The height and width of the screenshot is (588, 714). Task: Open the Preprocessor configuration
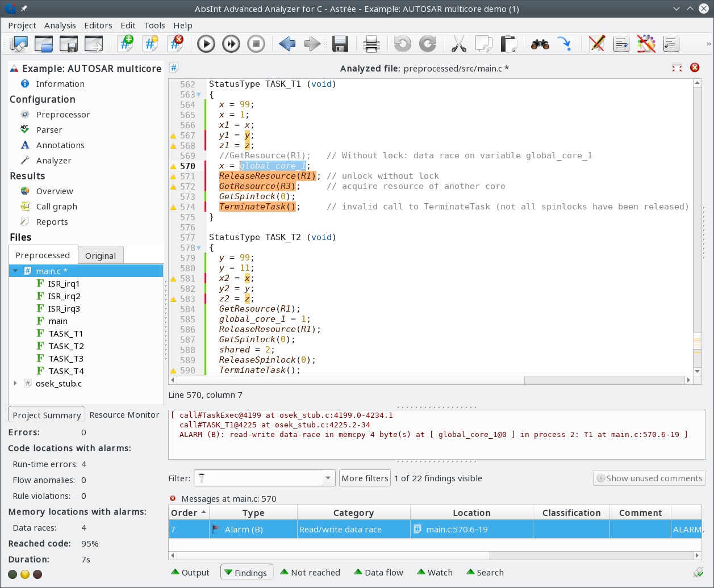click(x=63, y=115)
